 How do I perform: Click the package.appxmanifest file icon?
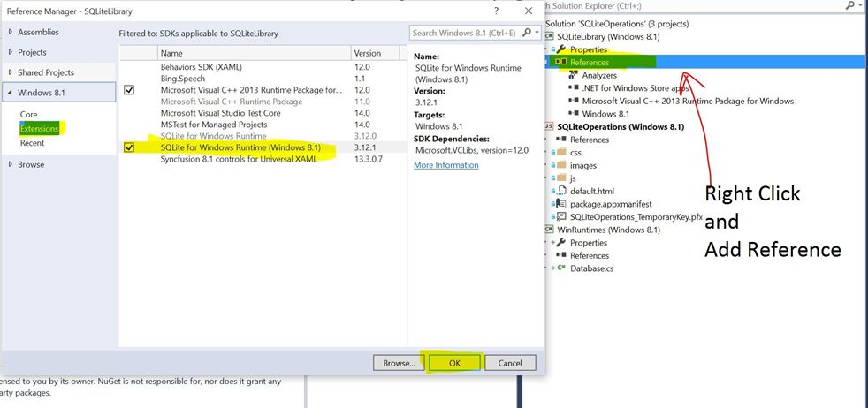coord(561,203)
